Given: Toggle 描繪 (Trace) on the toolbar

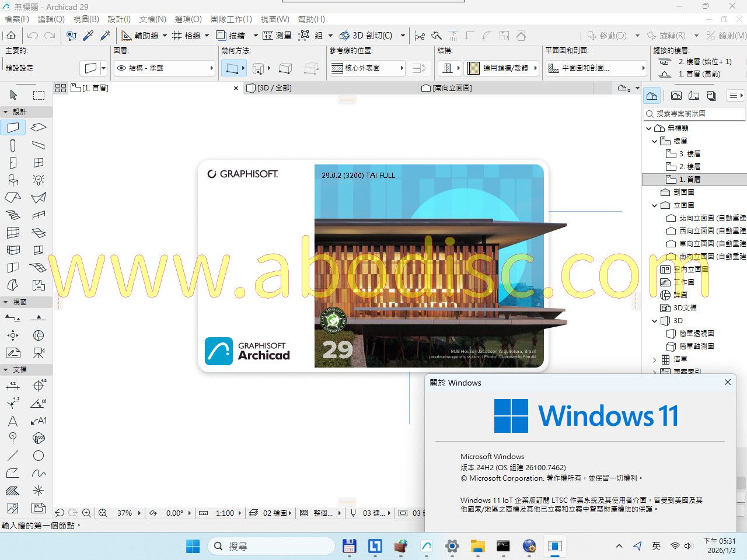Looking at the screenshot, I should 231,36.
